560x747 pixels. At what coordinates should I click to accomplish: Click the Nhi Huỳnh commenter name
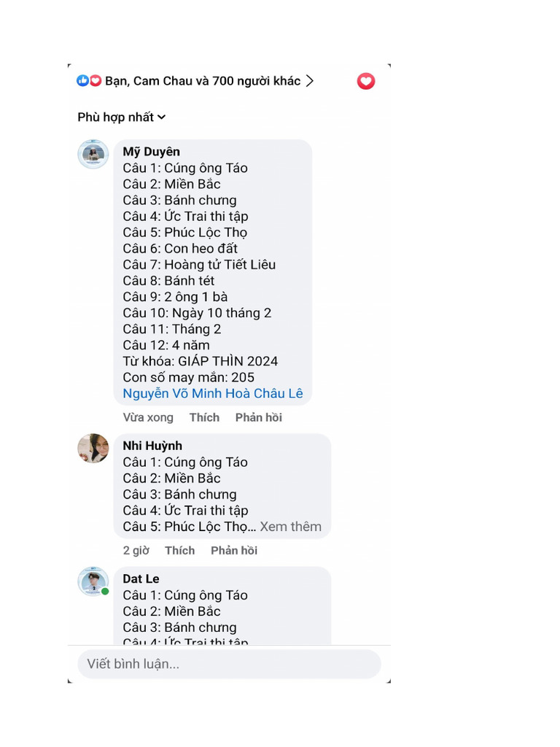tap(152, 446)
